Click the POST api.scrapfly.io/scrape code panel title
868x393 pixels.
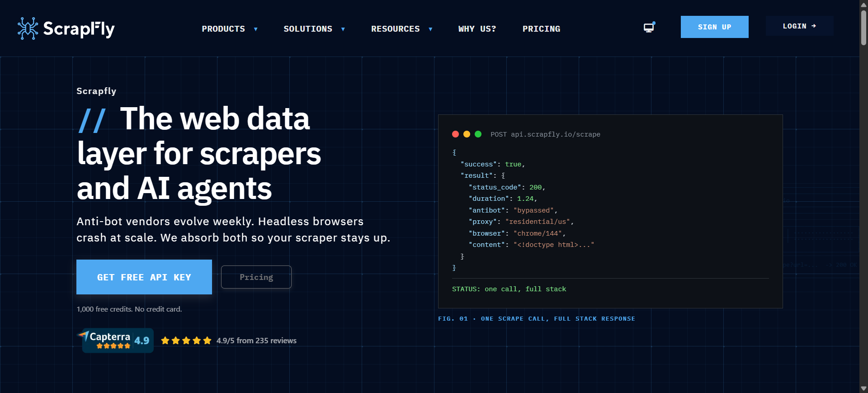tap(545, 134)
